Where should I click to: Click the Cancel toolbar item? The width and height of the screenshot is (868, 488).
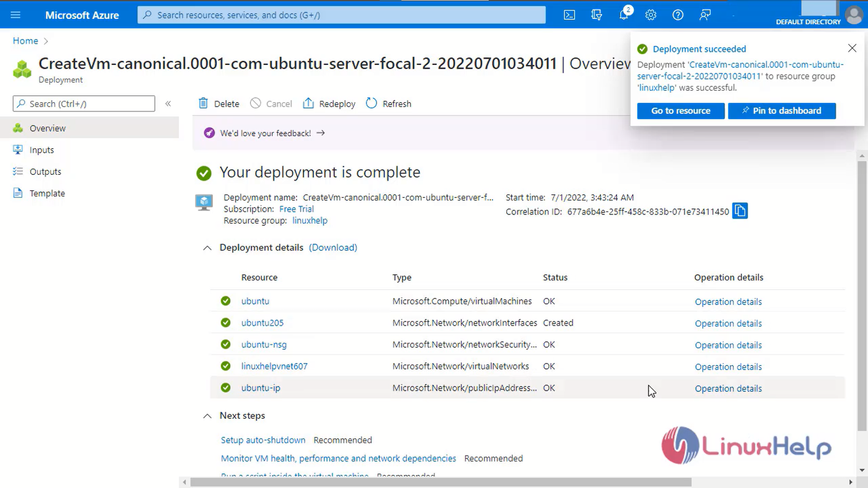pos(271,103)
